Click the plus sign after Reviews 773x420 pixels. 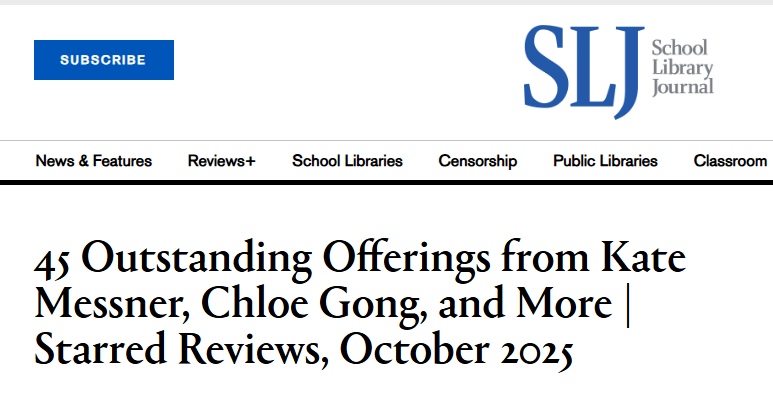250,161
